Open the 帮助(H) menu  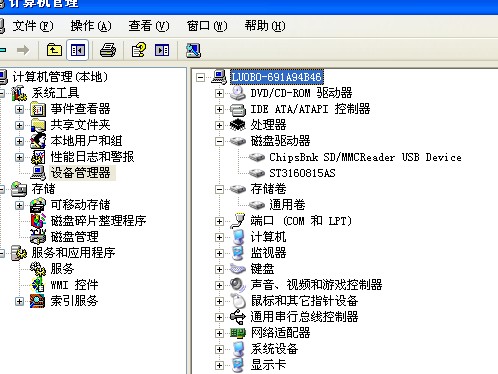(265, 26)
